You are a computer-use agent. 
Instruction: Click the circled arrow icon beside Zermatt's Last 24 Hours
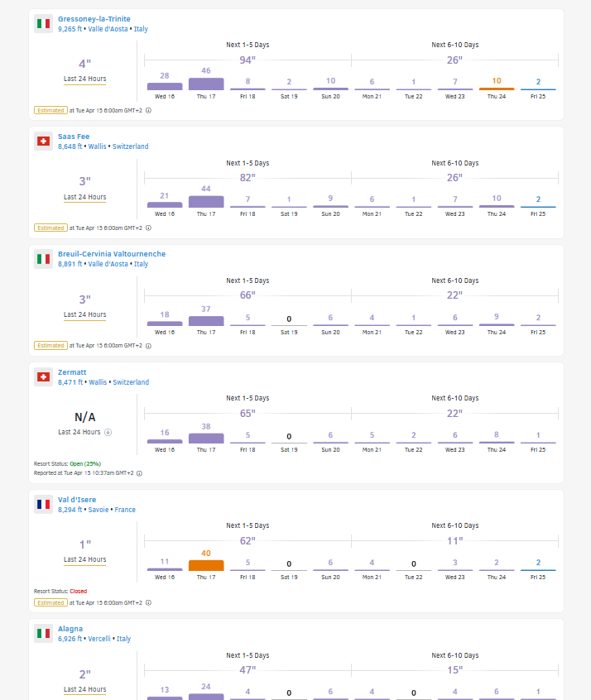[108, 432]
